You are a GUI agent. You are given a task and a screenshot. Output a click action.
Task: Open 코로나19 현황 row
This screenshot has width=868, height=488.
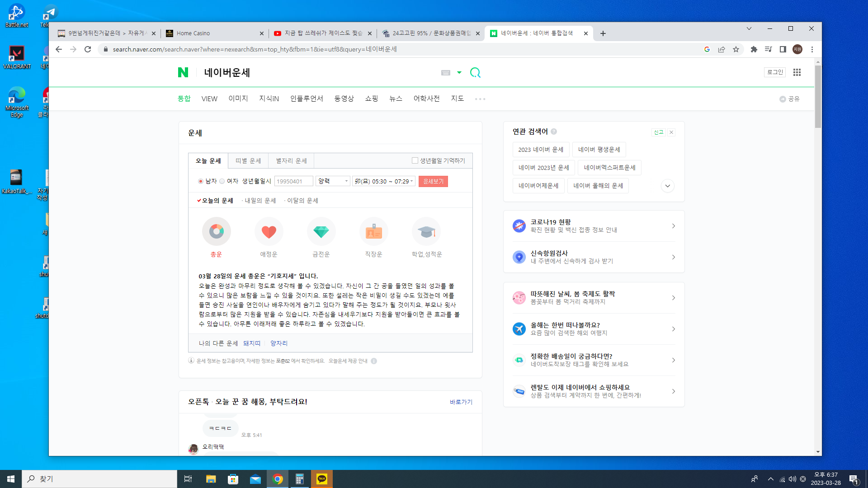pos(594,226)
